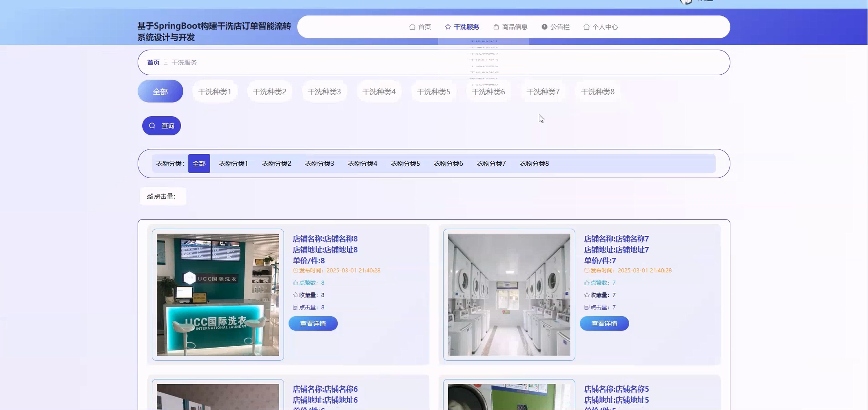This screenshot has height=410, width=868.
Task: Click the alert icon beside 公告栏
Action: coord(544,27)
